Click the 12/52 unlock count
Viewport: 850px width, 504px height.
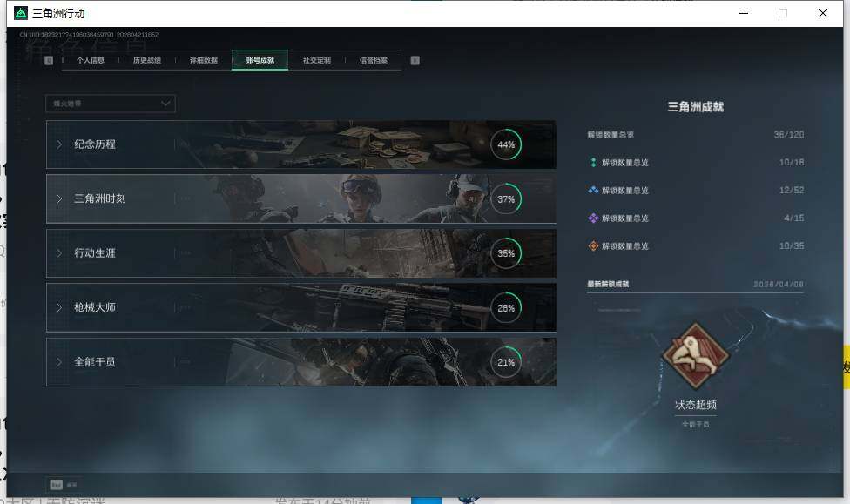click(792, 191)
